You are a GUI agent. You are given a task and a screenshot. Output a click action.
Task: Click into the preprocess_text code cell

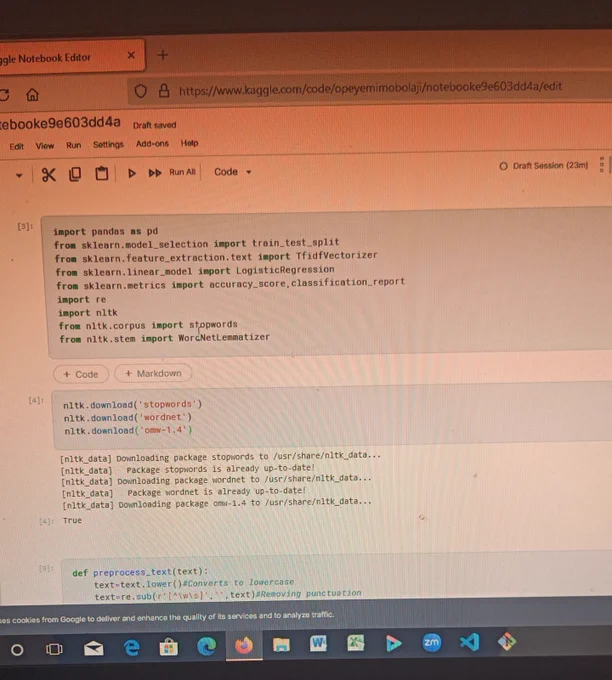(x=337, y=579)
